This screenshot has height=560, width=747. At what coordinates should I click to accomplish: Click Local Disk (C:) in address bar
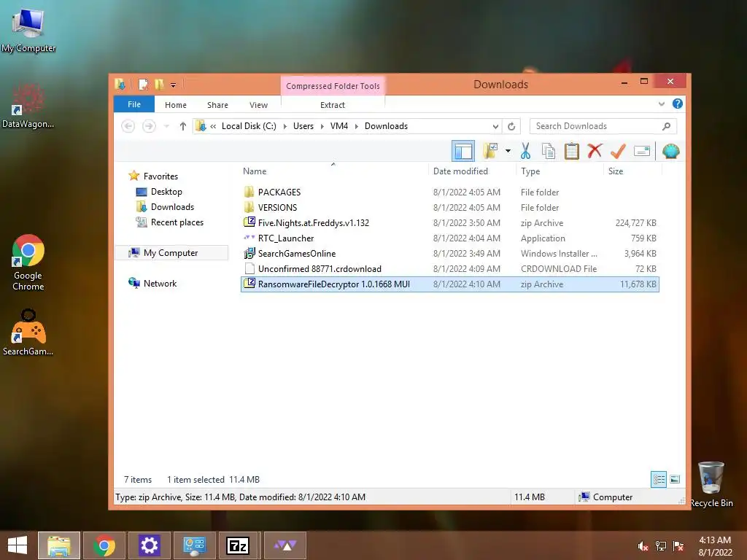249,126
